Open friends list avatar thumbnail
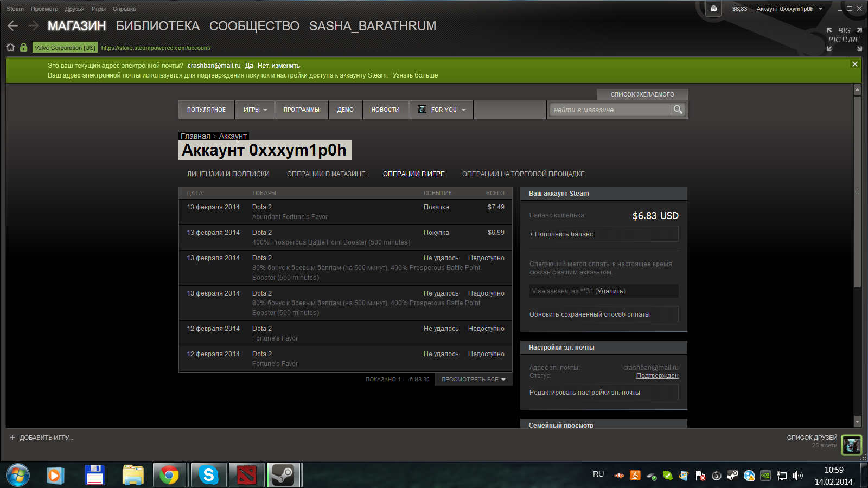The height and width of the screenshot is (488, 868). [x=852, y=445]
